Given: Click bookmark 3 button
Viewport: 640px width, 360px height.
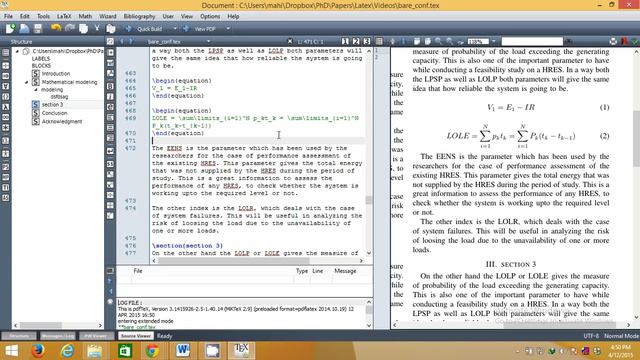Looking at the screenshot, I should (367, 41).
